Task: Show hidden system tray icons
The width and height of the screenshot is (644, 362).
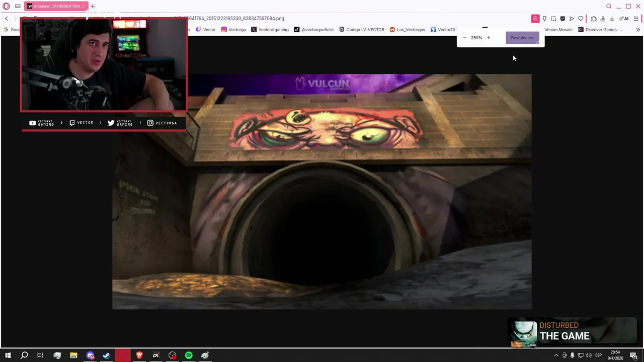Action: [556, 355]
